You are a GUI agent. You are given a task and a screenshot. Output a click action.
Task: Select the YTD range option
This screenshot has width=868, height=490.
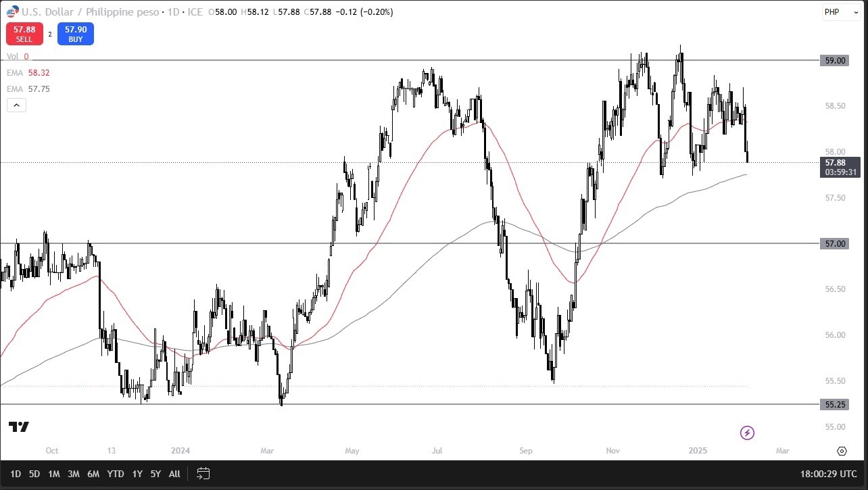[116, 474]
